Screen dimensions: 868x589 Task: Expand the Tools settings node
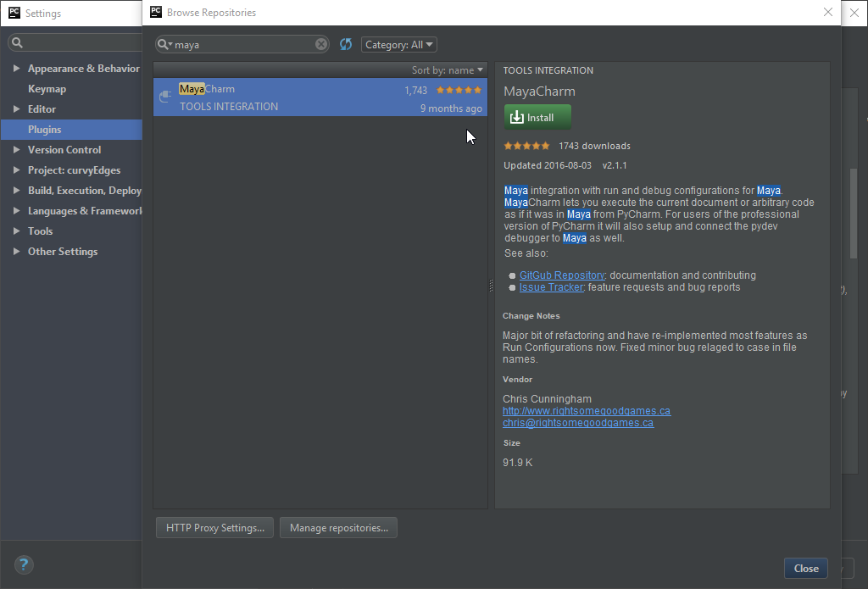point(15,231)
